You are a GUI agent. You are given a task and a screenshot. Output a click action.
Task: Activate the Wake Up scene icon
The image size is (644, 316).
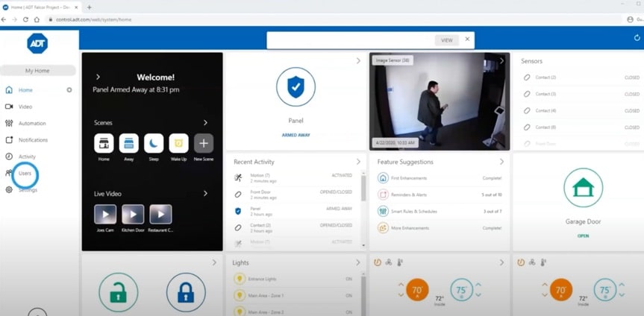coord(178,143)
